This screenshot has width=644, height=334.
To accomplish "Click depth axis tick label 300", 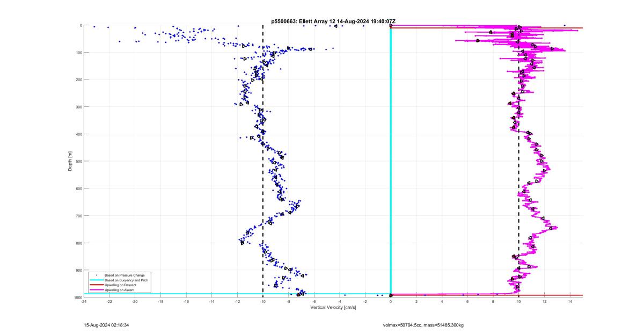I will click(78, 107).
